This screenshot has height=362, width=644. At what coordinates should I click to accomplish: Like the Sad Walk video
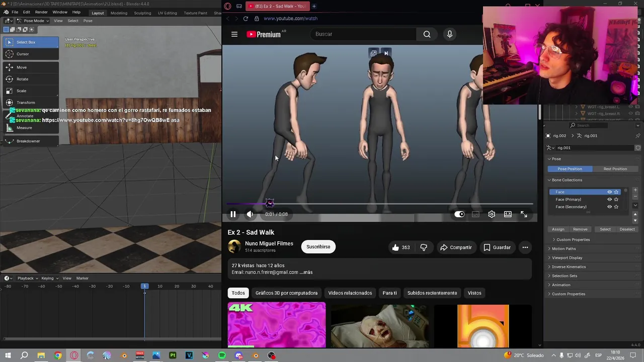(401, 247)
